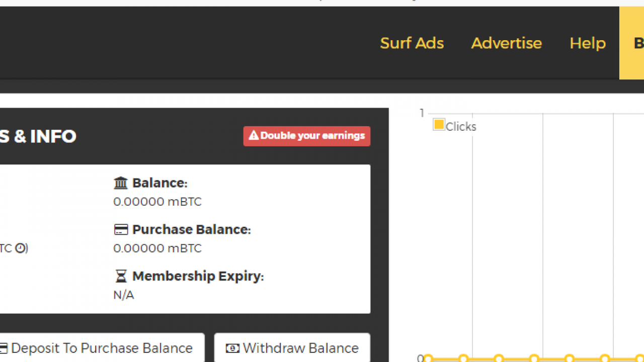Open the Help navigation link
The image size is (644, 362).
tap(587, 43)
